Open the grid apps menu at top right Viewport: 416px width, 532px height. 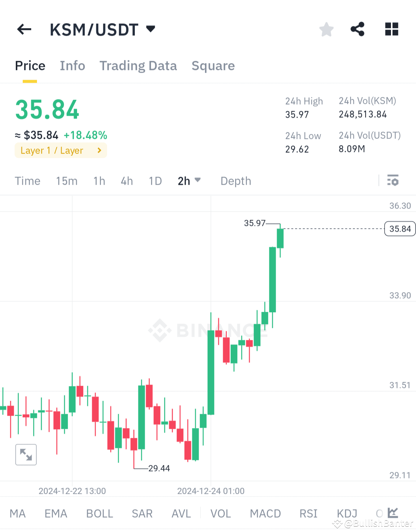pos(391,29)
